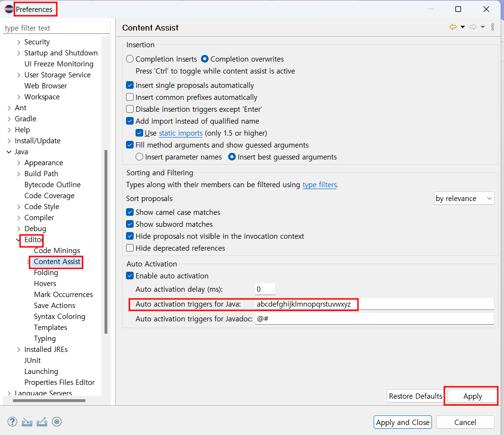
Task: Select Typing under Editor
Action: click(45, 338)
